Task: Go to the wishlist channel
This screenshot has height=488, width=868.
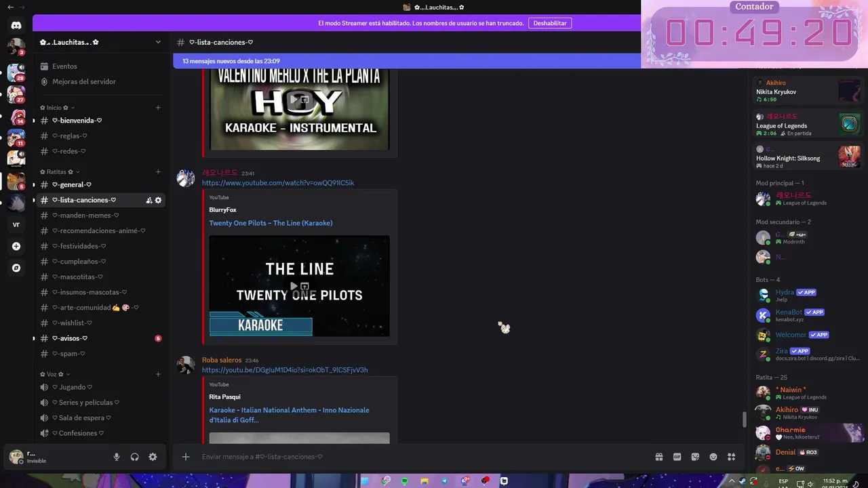Action: pyautogui.click(x=100, y=323)
